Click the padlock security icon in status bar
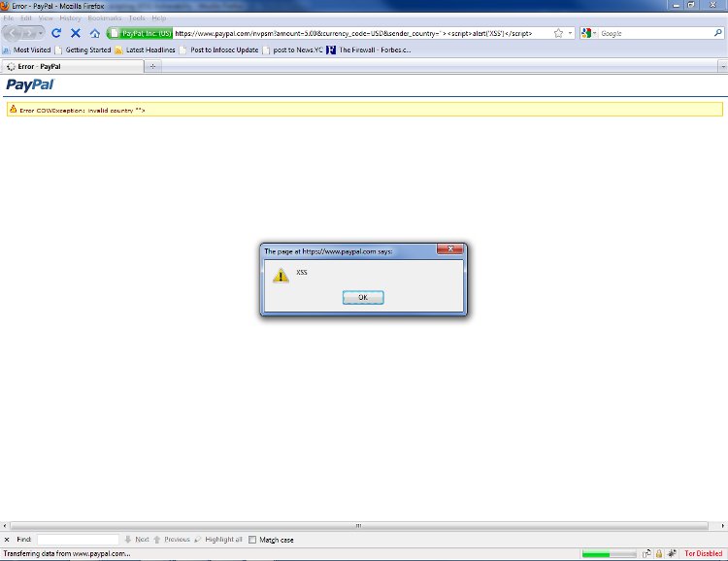728x561 pixels. pyautogui.click(x=659, y=553)
